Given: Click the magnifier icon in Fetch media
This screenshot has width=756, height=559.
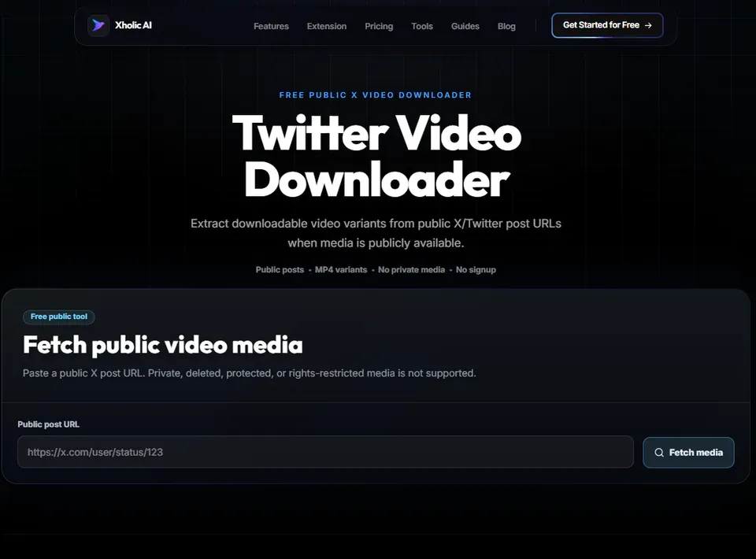Looking at the screenshot, I should click(x=659, y=453).
